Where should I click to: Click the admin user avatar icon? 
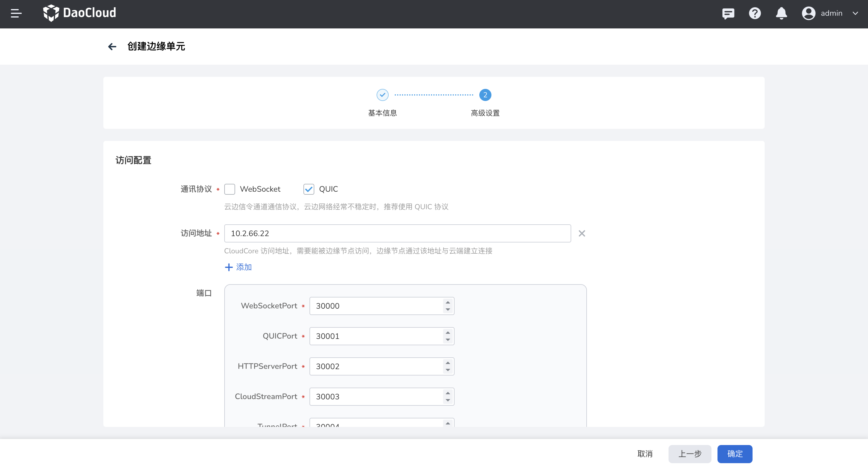tap(808, 14)
